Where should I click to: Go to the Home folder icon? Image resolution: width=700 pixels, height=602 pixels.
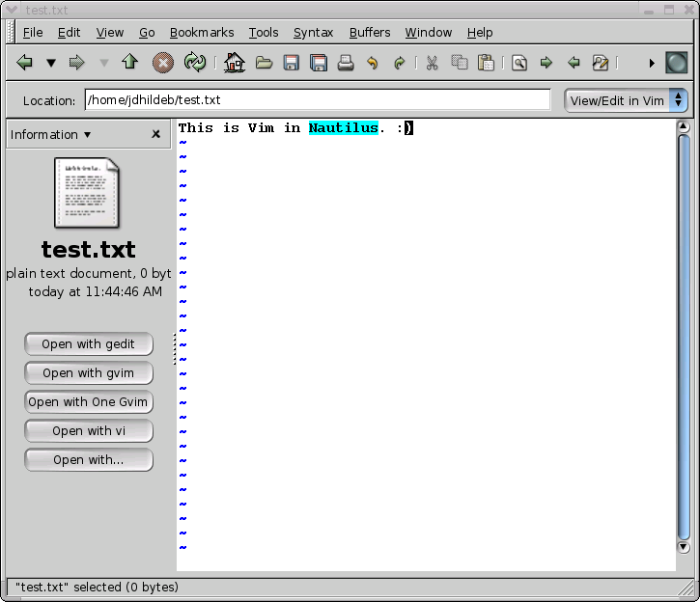coord(235,63)
